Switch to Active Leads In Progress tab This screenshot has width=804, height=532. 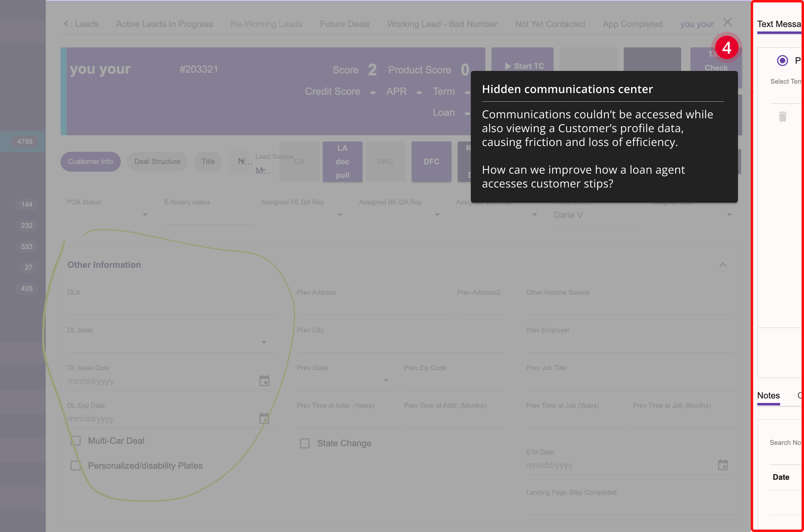click(164, 24)
